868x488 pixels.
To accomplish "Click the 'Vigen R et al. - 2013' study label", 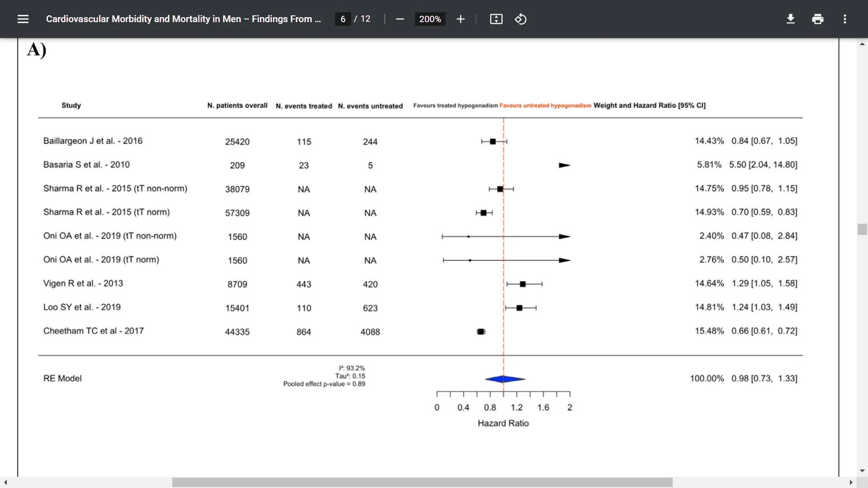I will click(x=83, y=283).
